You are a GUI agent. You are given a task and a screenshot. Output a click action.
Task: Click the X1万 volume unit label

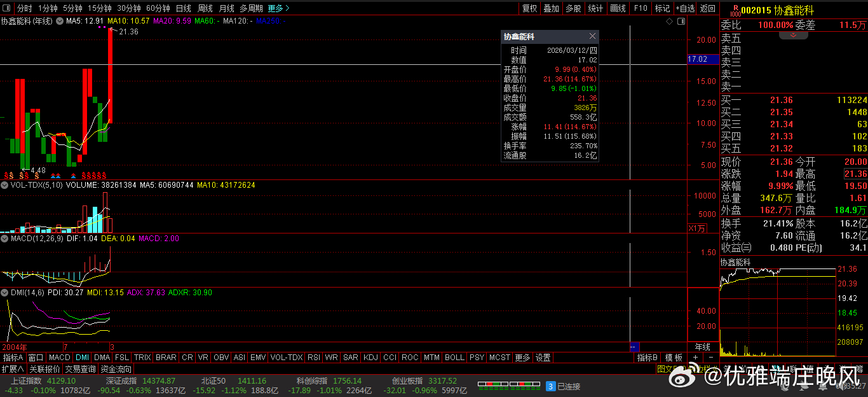[697, 228]
